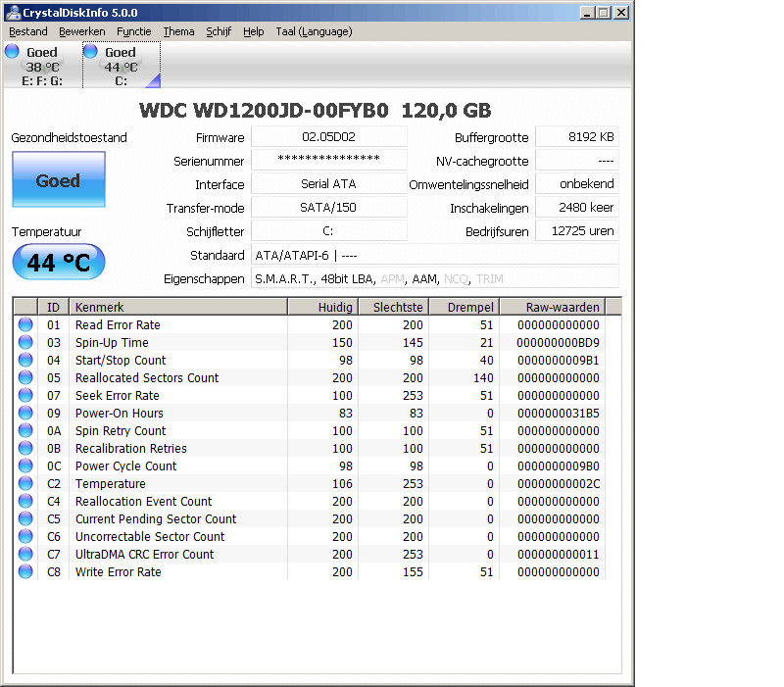This screenshot has width=784, height=687.
Task: Click the Firmware field 02.05D02
Action: (x=329, y=137)
